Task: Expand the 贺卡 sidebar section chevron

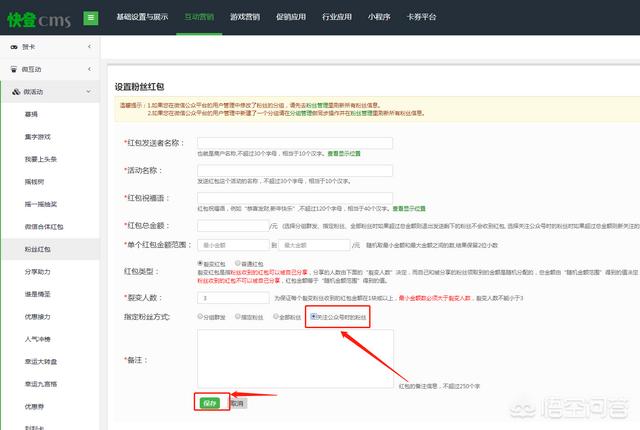Action: (x=89, y=47)
